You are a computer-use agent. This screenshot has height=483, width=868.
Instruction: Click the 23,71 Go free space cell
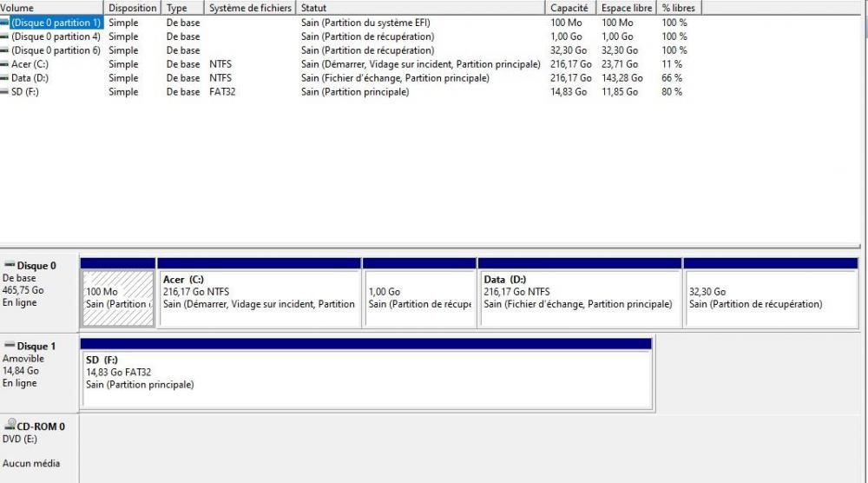(x=620, y=64)
